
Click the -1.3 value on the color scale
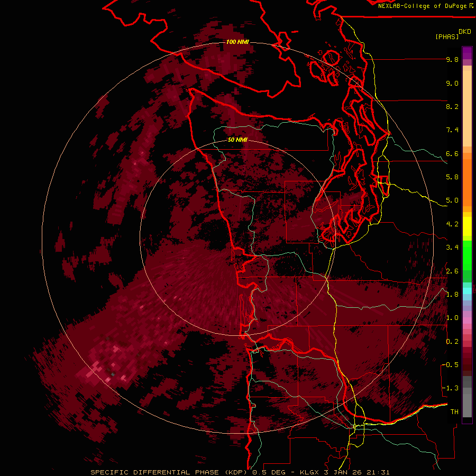pyautogui.click(x=450, y=388)
